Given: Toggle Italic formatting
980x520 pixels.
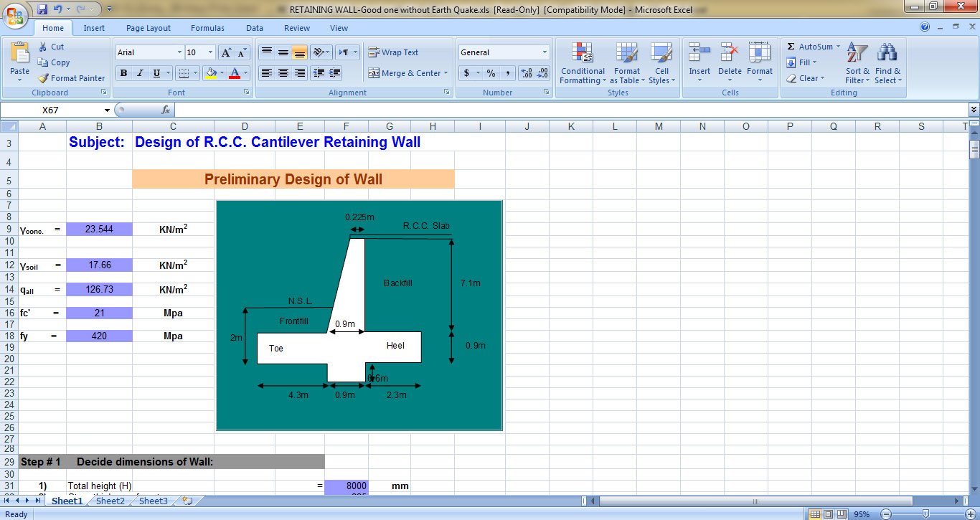Looking at the screenshot, I should (140, 73).
